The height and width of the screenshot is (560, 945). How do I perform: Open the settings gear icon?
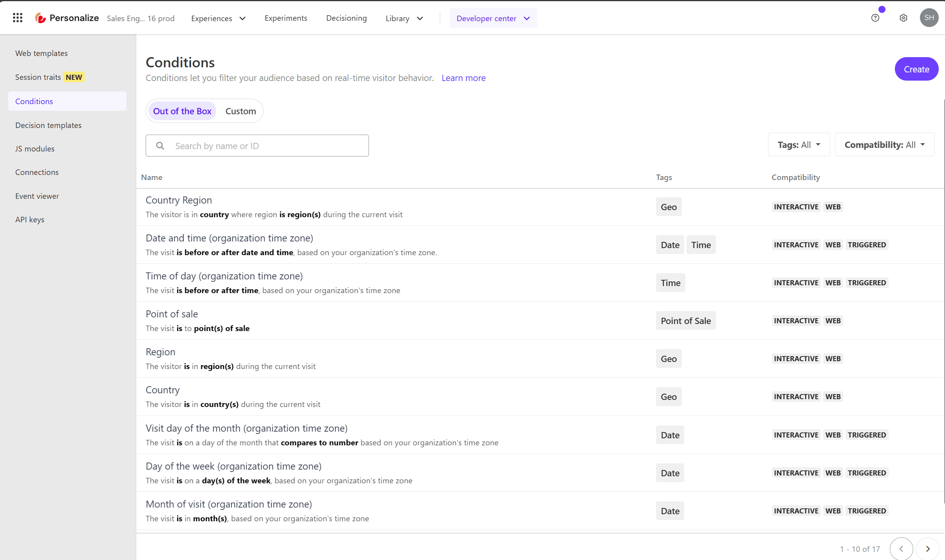coord(903,18)
